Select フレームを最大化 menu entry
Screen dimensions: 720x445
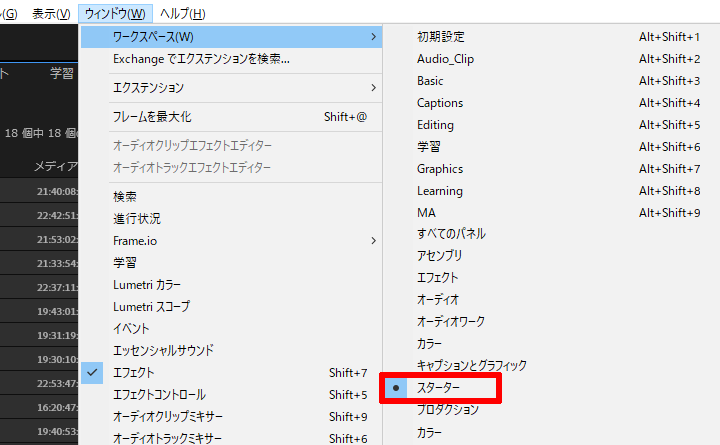(152, 117)
